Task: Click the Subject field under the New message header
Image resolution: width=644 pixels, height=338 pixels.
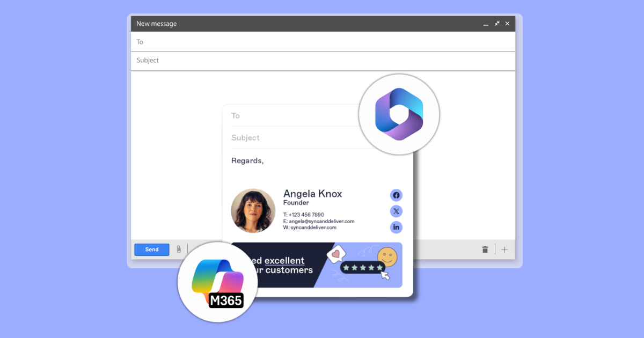Action: 322,61
